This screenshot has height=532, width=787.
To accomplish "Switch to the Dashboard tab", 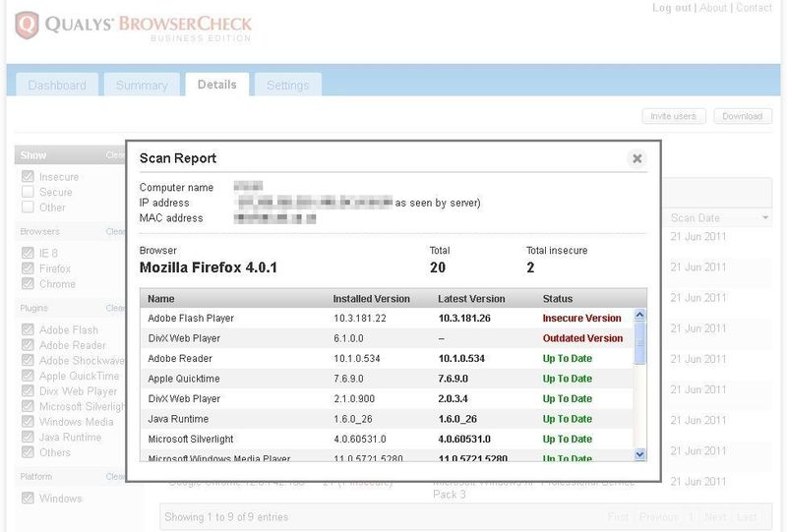I will tap(57, 85).
